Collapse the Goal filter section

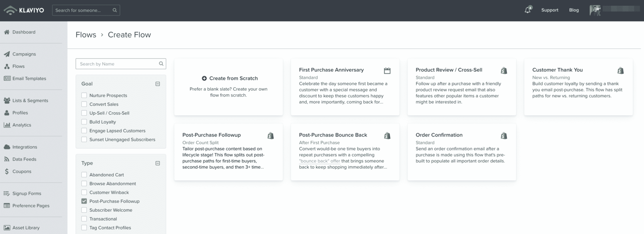tap(158, 84)
